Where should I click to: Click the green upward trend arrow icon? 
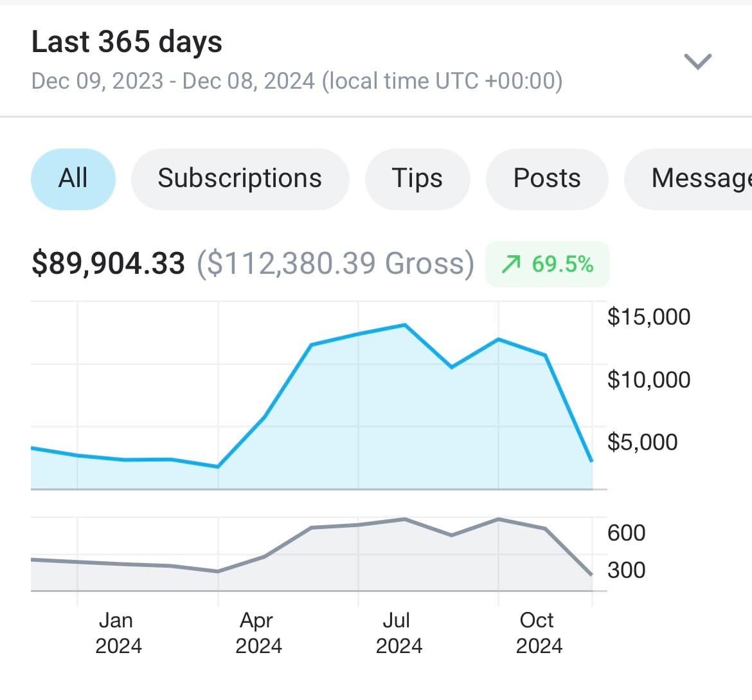click(511, 264)
